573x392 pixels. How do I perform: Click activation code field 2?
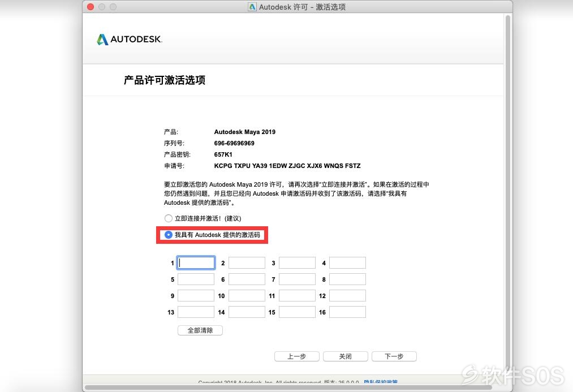click(x=247, y=262)
